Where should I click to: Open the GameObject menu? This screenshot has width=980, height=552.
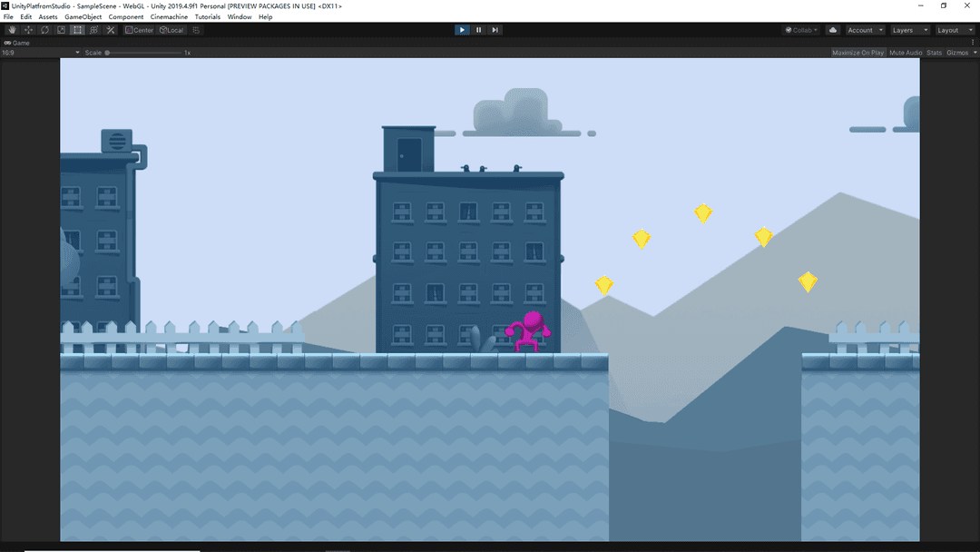point(83,17)
